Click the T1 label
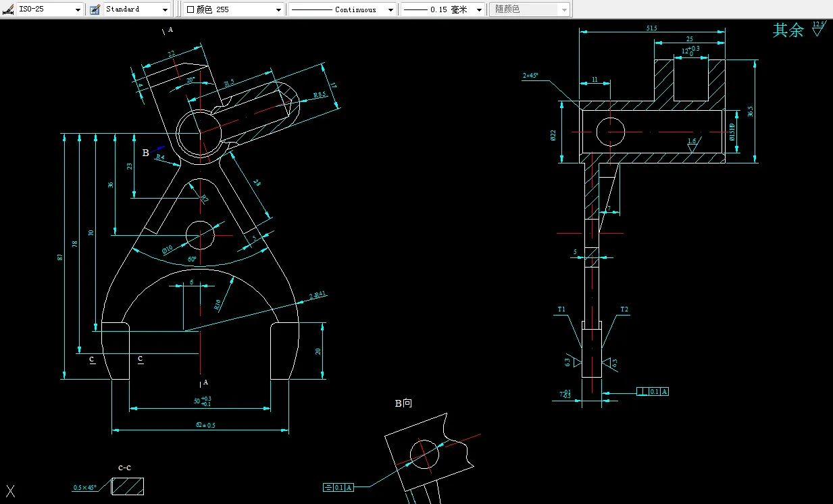The width and height of the screenshot is (833, 504). pyautogui.click(x=561, y=309)
